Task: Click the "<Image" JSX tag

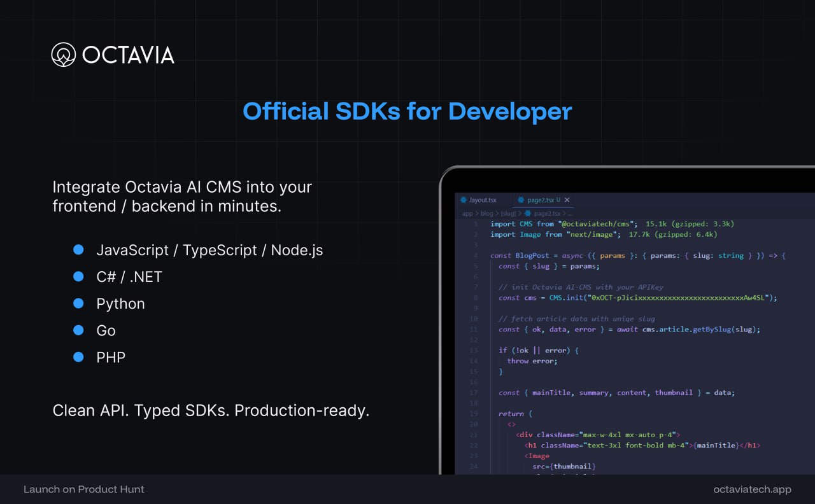Action: [537, 456]
